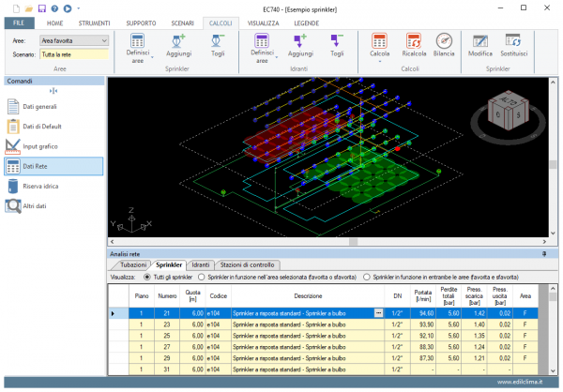Open help via the question mark icon
The height and width of the screenshot is (392, 563).
pyautogui.click(x=54, y=8)
